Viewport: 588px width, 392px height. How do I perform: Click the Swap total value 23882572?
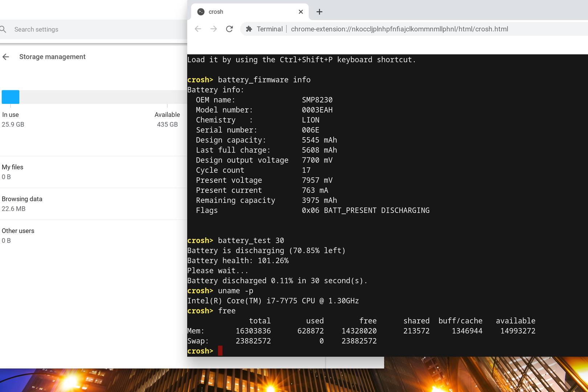point(253,341)
